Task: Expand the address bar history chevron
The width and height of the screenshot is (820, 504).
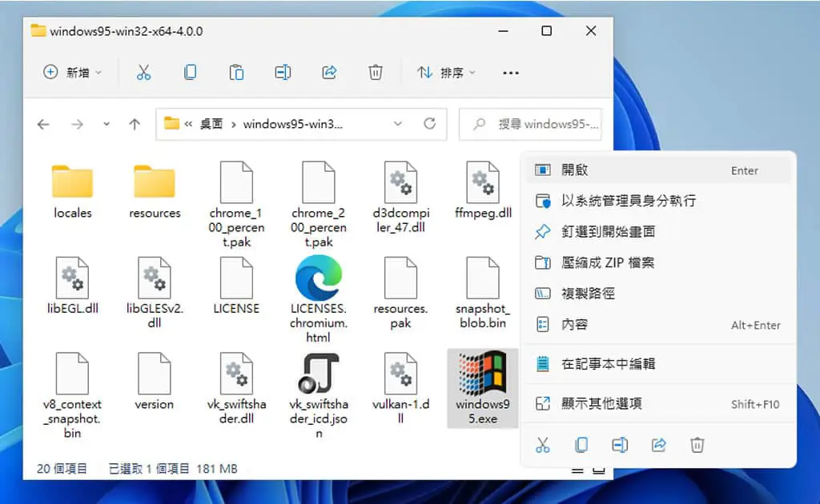Action: click(x=398, y=124)
